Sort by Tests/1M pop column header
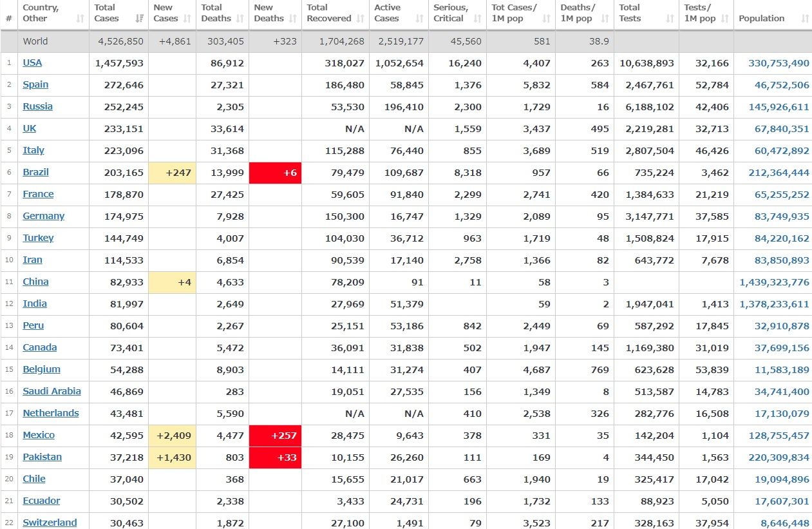 click(700, 13)
